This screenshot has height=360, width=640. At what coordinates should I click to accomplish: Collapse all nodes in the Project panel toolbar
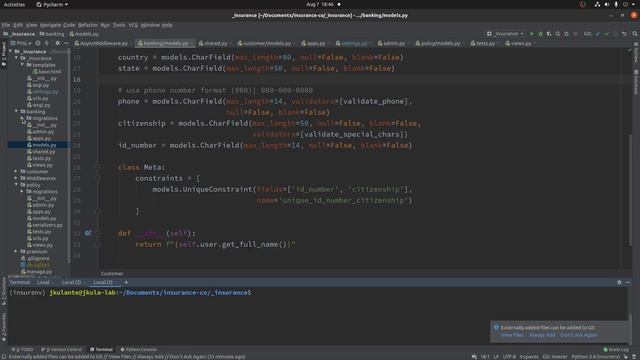(47, 43)
